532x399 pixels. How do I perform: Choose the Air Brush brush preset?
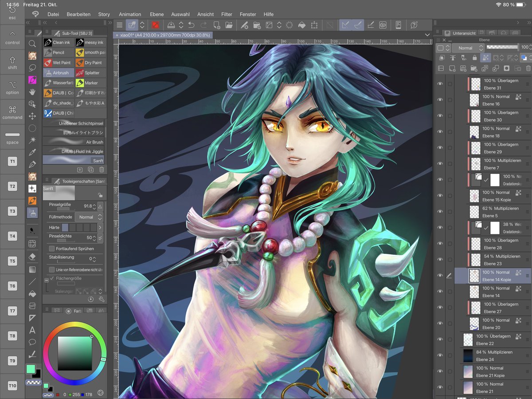click(x=74, y=142)
